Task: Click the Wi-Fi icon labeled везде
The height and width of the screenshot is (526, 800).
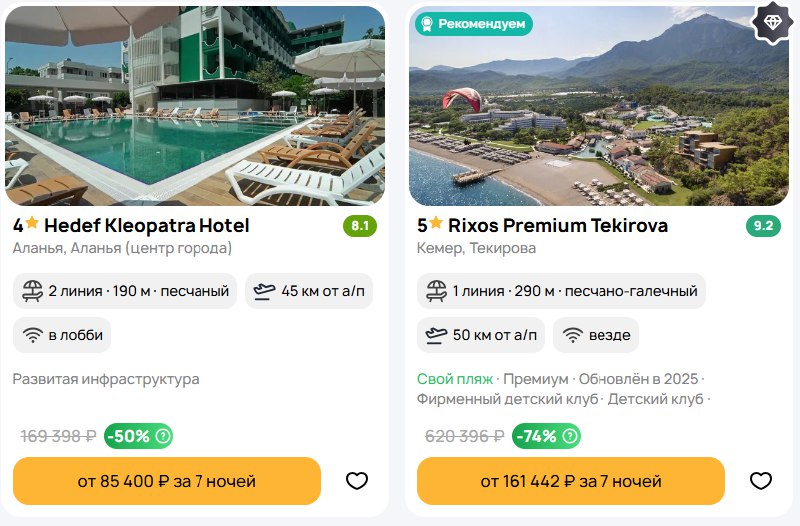Action: tap(573, 335)
